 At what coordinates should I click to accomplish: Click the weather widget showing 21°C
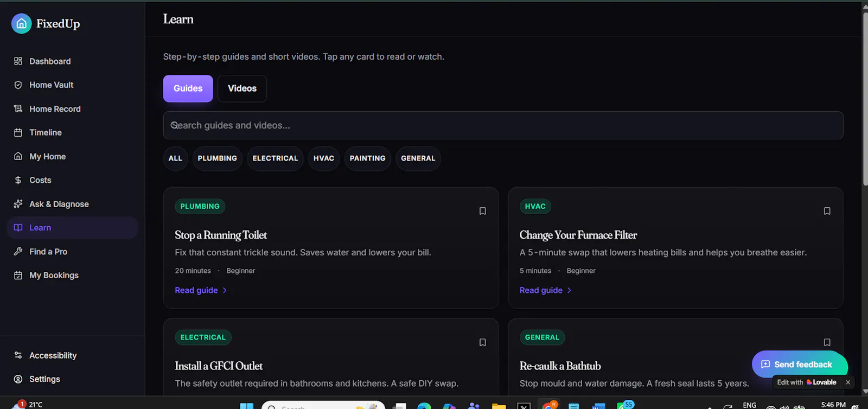[x=27, y=404]
